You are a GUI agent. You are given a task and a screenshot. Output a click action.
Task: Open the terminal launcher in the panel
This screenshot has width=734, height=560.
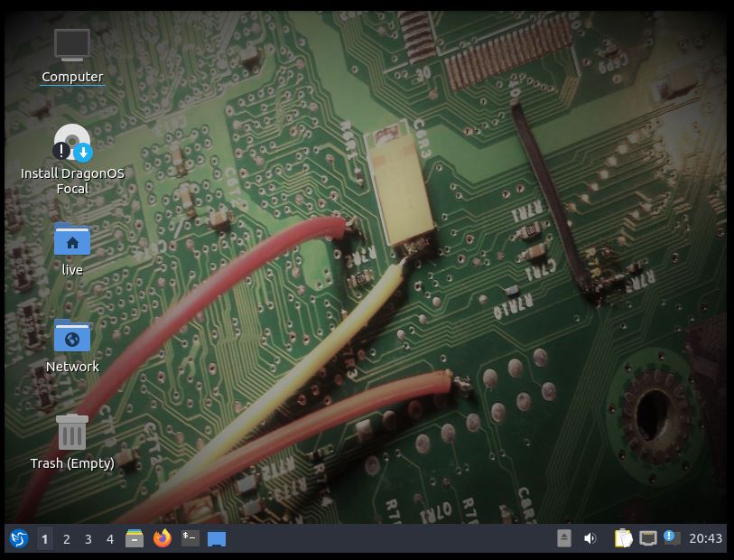(190, 538)
